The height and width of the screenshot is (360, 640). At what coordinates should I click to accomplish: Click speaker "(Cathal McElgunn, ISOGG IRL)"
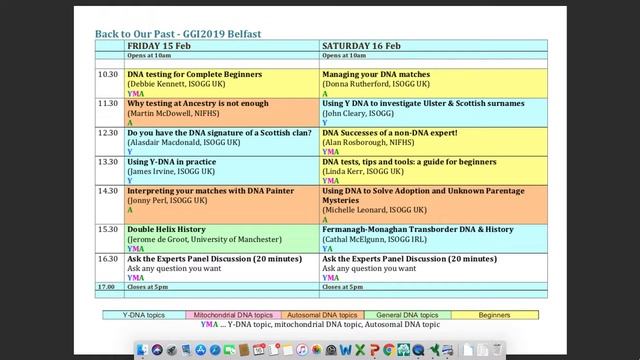coord(374,240)
